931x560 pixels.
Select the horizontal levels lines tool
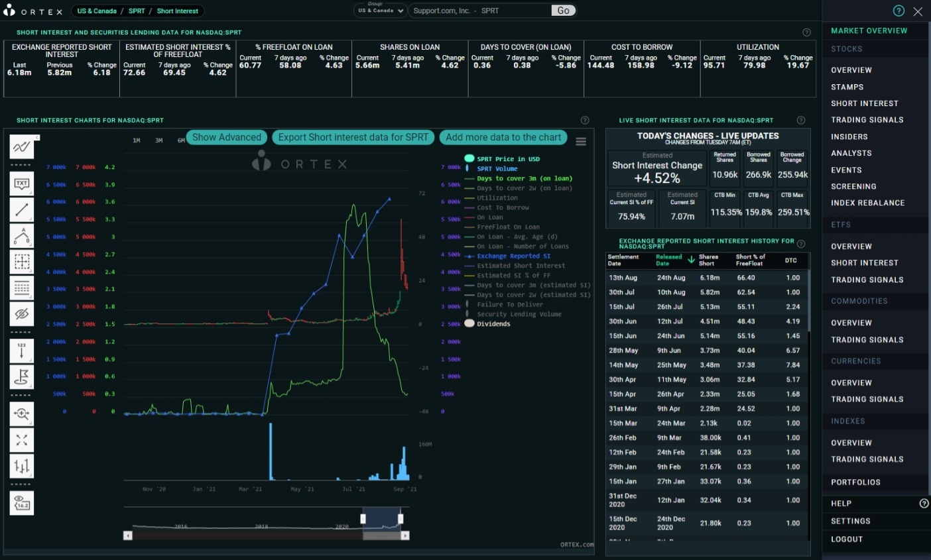(x=22, y=288)
